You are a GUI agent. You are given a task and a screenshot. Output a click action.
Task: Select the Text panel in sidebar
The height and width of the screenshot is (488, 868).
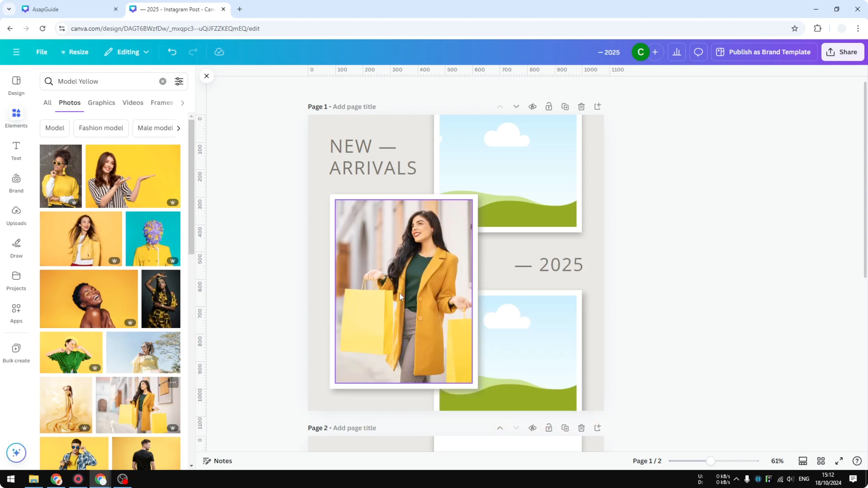click(16, 151)
